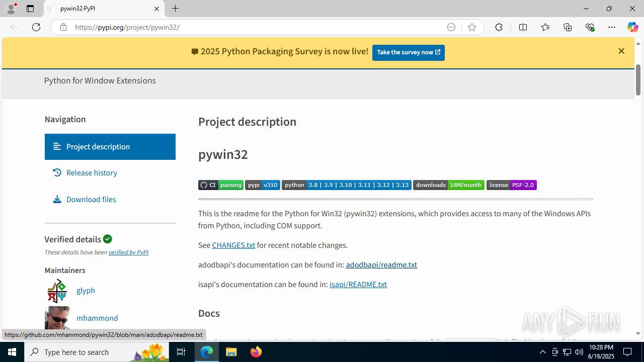View site information lock icon

click(63, 27)
